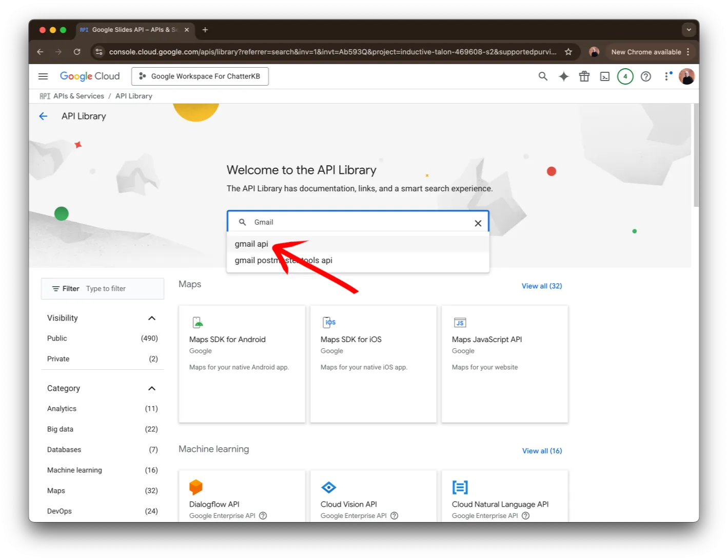The height and width of the screenshot is (560, 728).
Task: Click APIs & Services breadcrumb
Action: tap(78, 96)
